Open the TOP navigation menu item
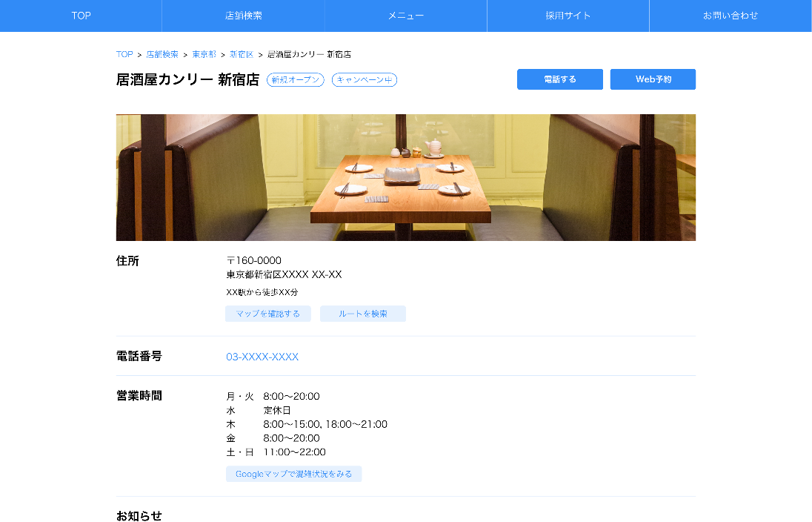This screenshot has height=522, width=812. [x=81, y=16]
